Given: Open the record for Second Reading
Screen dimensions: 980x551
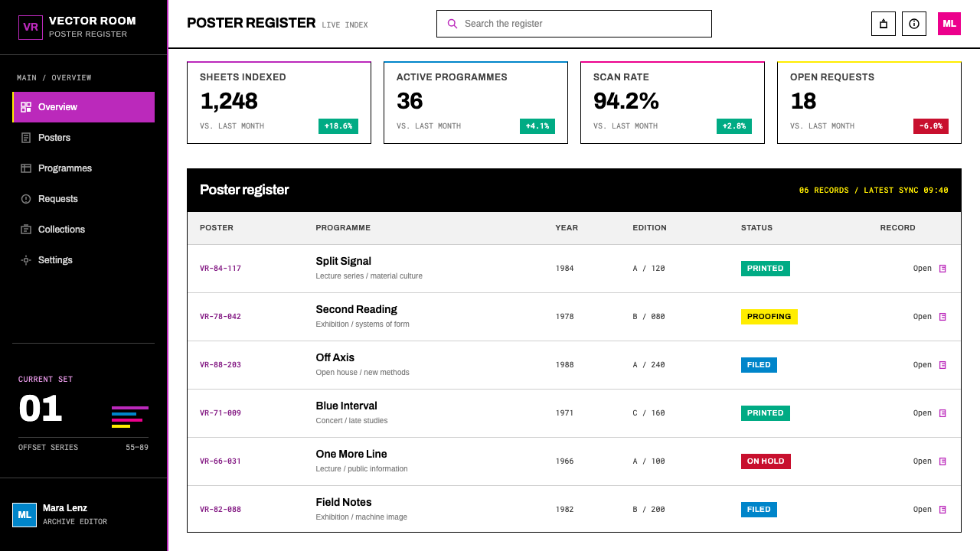Looking at the screenshot, I should (x=929, y=317).
